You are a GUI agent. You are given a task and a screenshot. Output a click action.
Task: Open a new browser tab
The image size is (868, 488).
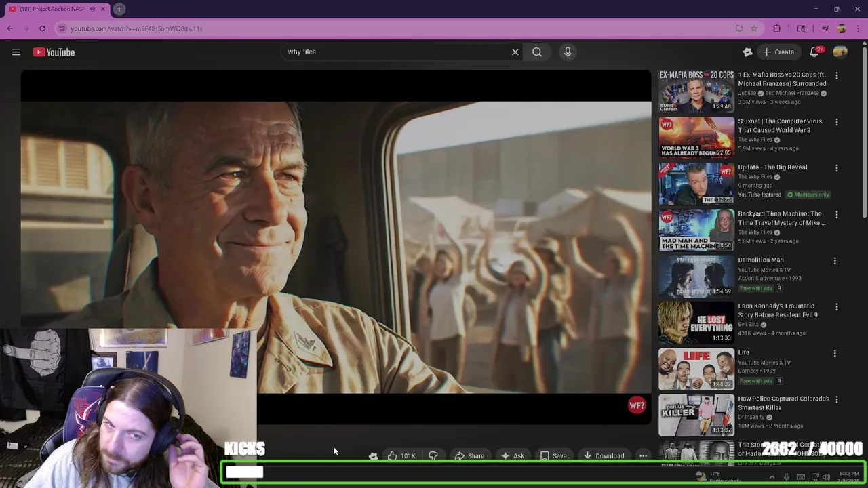119,9
